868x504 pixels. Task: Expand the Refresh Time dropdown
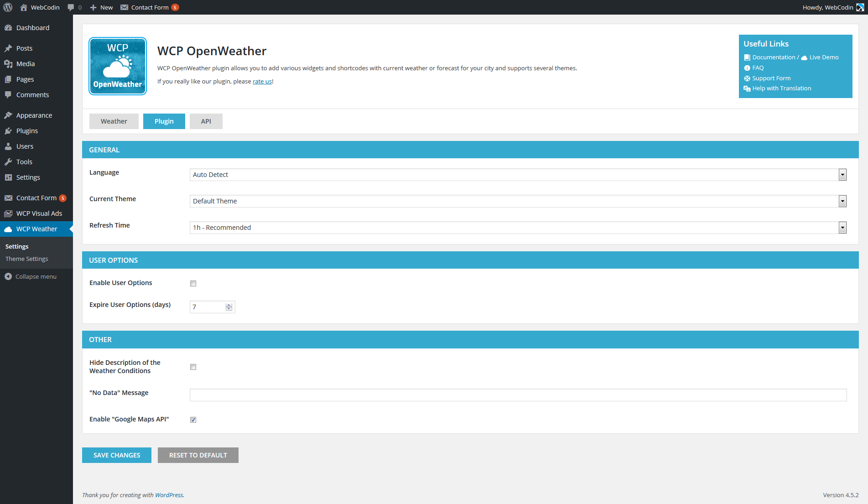tap(842, 228)
